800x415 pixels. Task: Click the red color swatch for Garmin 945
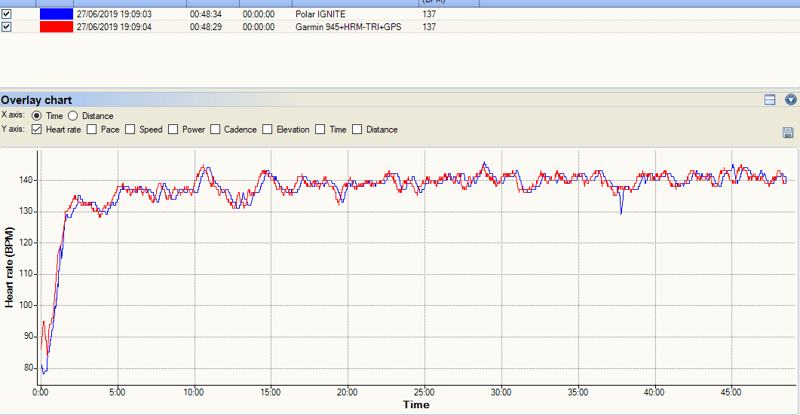[x=56, y=27]
